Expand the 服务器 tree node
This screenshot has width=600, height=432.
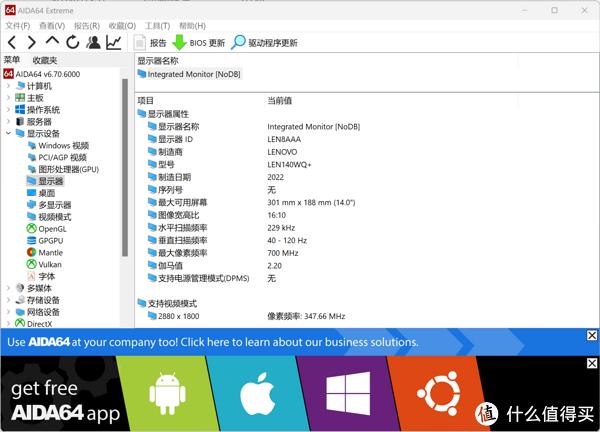[x=8, y=121]
